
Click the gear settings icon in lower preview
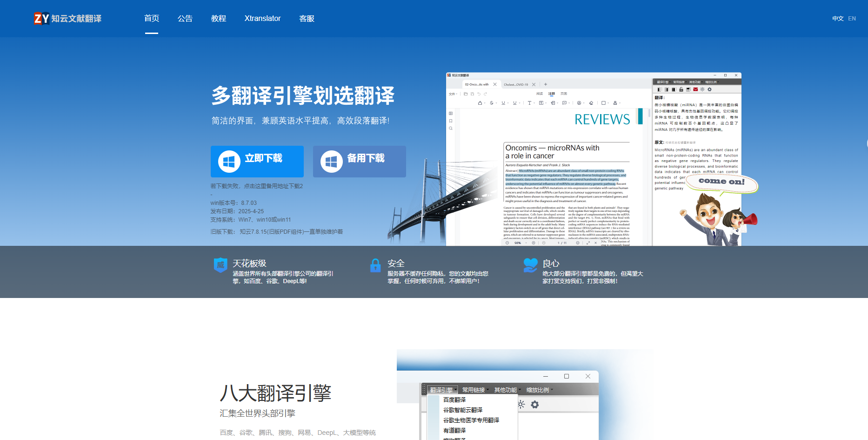[535, 405]
